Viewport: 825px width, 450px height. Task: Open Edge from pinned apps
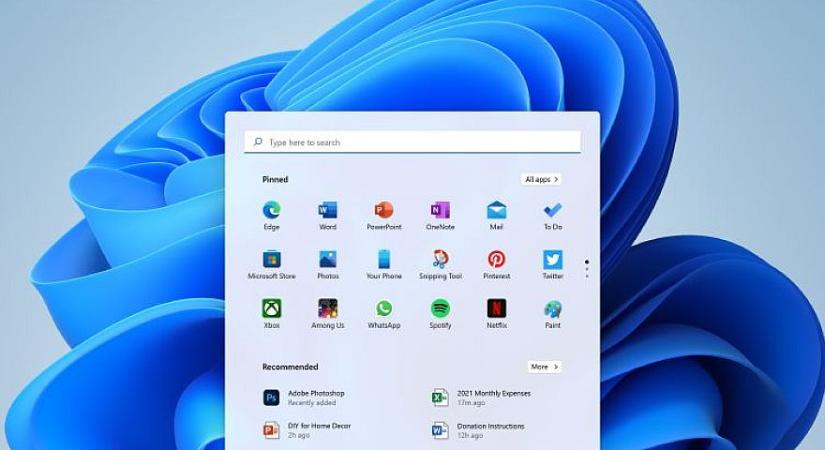click(x=271, y=211)
